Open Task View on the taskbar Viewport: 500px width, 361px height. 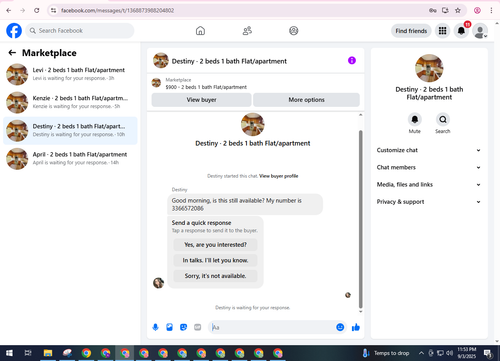[x=28, y=353]
